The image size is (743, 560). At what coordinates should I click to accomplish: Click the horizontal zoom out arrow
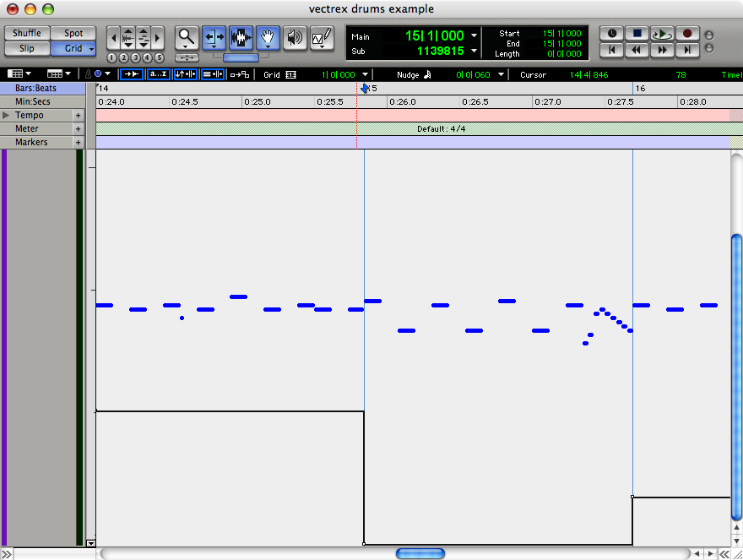point(113,38)
